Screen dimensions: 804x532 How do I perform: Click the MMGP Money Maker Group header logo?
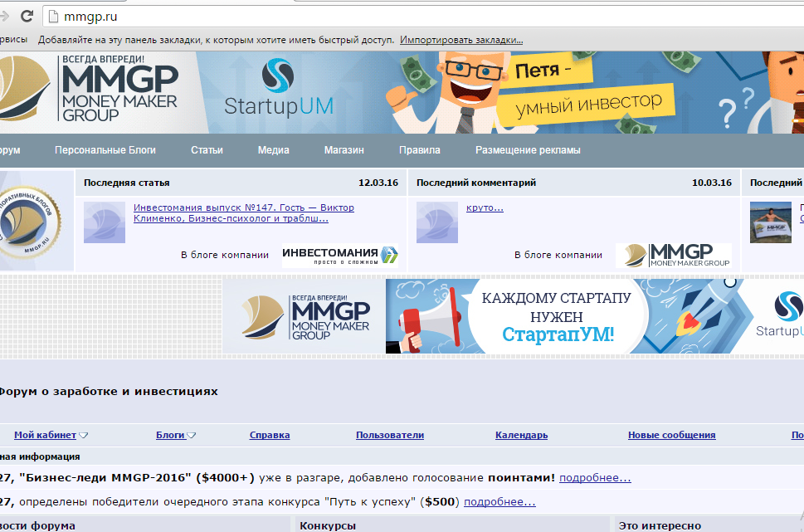90,90
